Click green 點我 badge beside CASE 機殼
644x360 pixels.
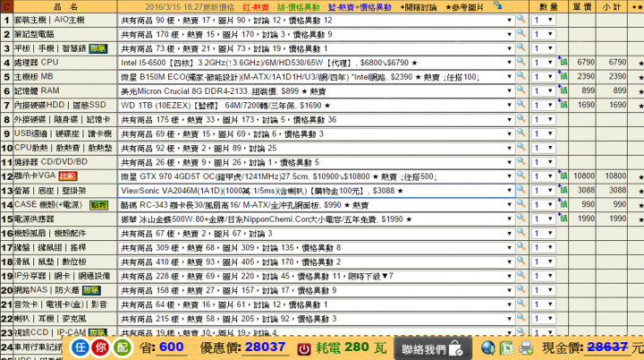pos(98,205)
